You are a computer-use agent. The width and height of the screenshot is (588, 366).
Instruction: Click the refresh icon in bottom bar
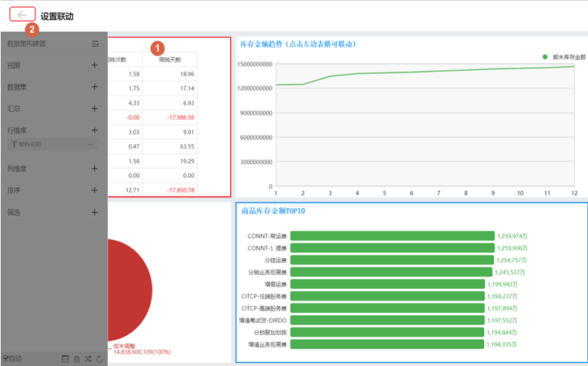point(99,359)
